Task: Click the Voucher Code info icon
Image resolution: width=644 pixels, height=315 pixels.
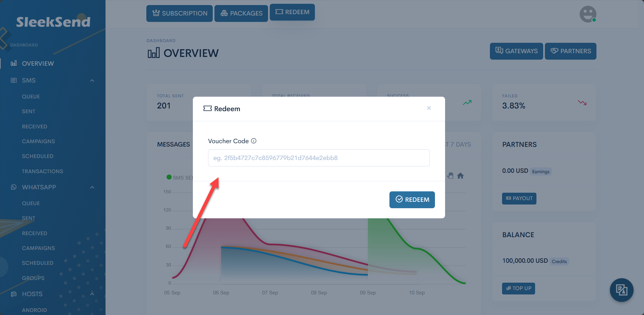Action: pyautogui.click(x=254, y=141)
